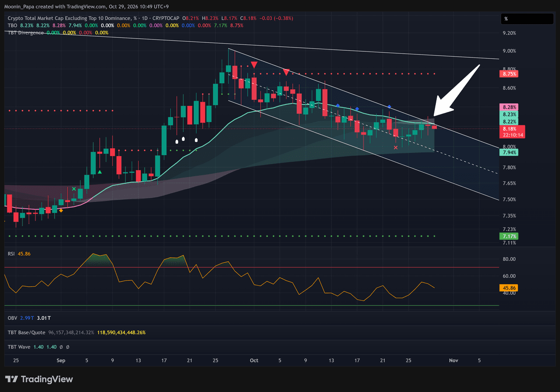Click the 60.00 value on the RSI scale
Screen dimensions: 560x392
(509, 276)
